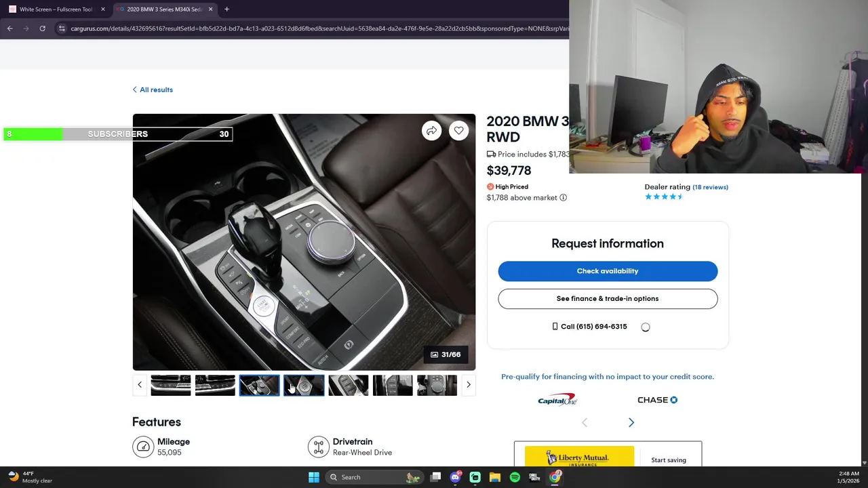Click the Rear-Wheel Drive text

pyautogui.click(x=362, y=453)
